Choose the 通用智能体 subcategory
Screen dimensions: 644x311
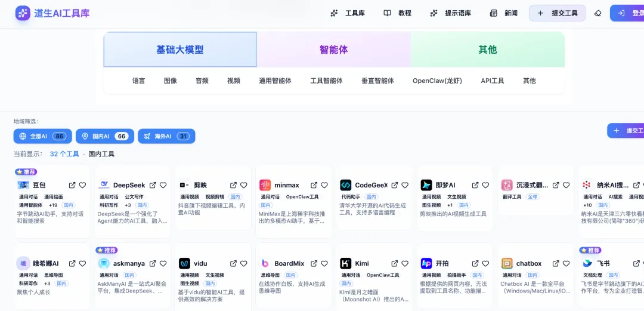275,81
